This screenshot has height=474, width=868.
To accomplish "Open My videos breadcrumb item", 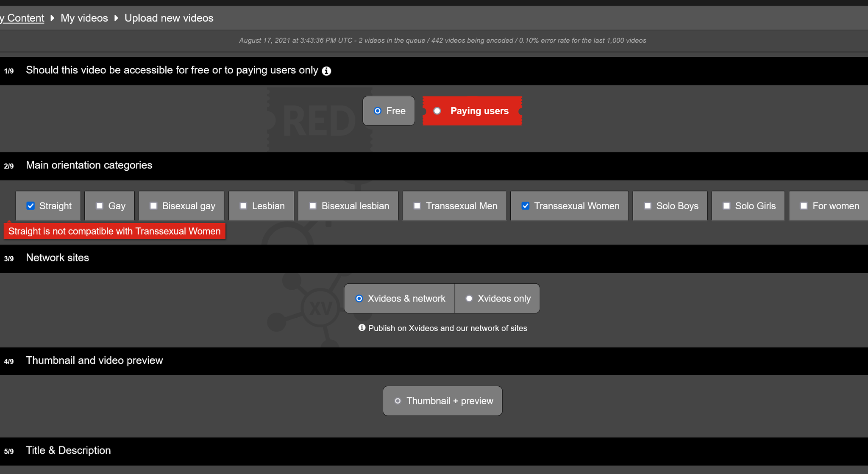I will coord(84,18).
